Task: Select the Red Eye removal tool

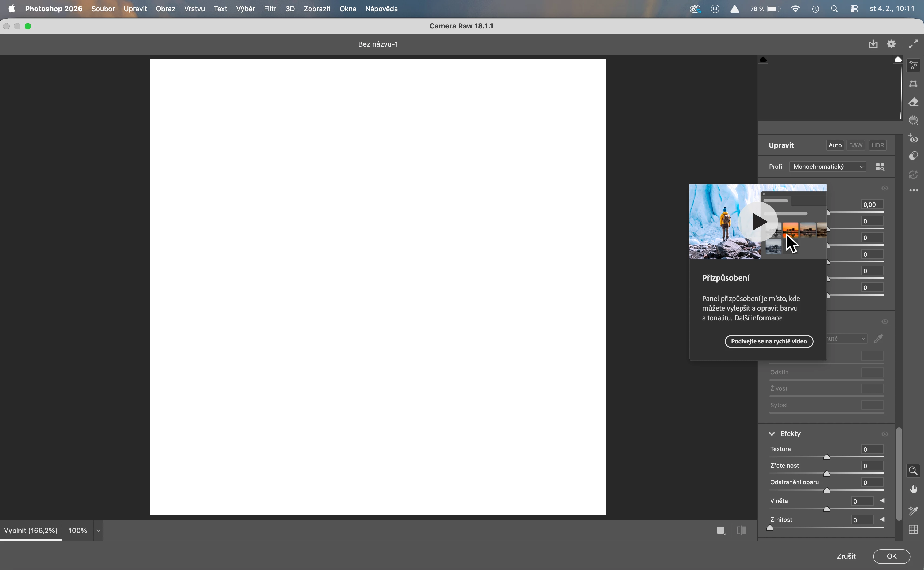Action: (x=914, y=139)
